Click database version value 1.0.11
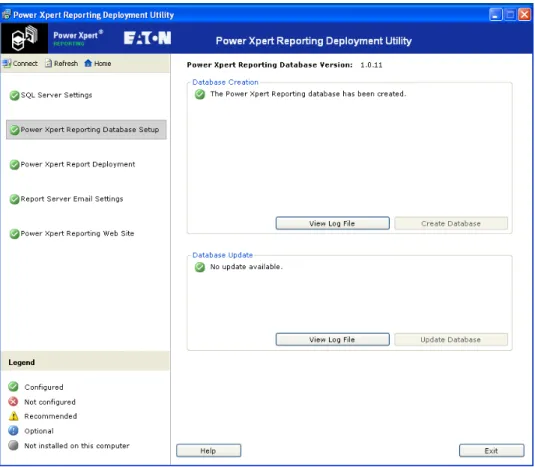 [371, 65]
